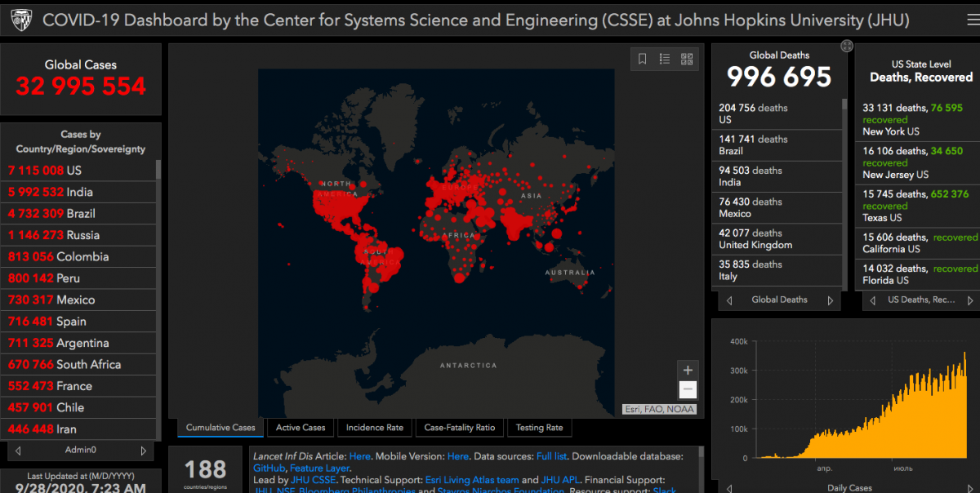Select India in the country cases list

78,192
